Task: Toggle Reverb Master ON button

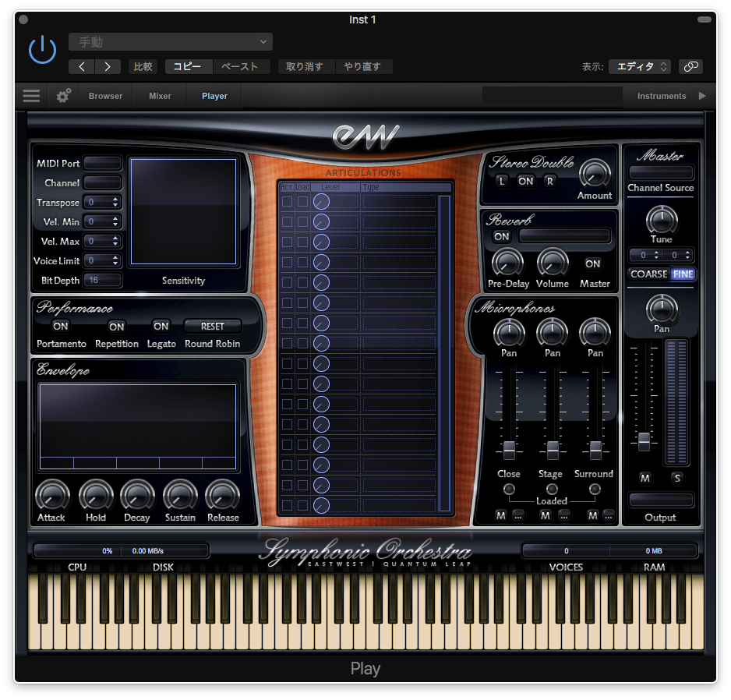Action: 593,263
